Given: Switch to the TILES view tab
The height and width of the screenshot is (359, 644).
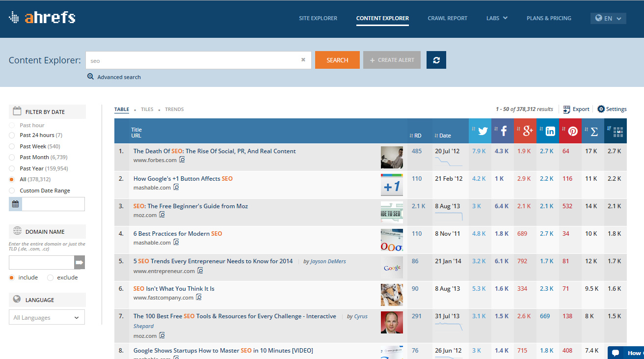Looking at the screenshot, I should click(147, 109).
